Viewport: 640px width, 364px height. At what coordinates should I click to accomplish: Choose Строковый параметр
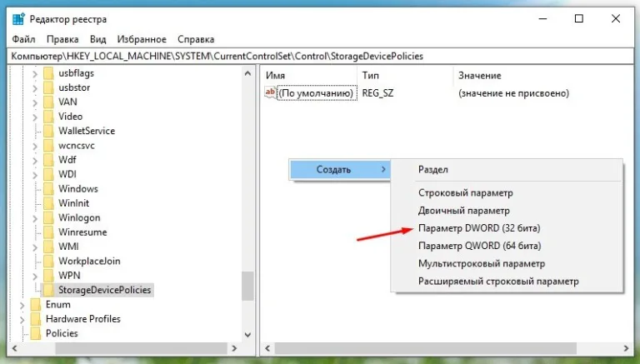[507, 192]
